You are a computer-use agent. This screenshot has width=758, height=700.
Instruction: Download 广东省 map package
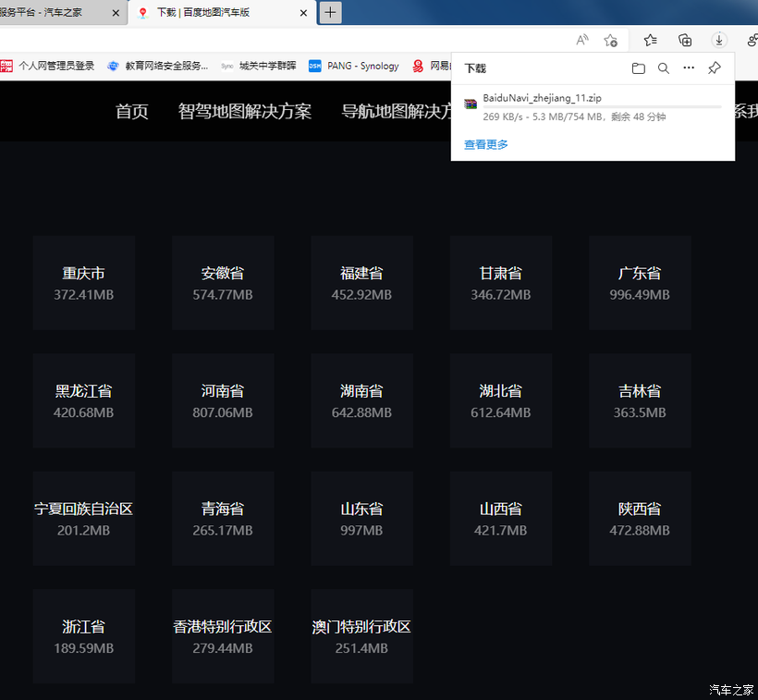point(640,283)
